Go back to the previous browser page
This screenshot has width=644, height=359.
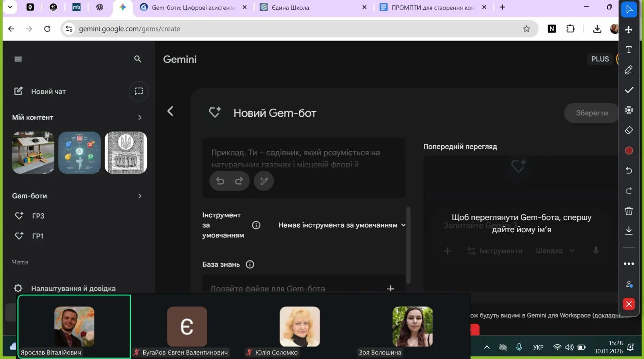tap(11, 29)
